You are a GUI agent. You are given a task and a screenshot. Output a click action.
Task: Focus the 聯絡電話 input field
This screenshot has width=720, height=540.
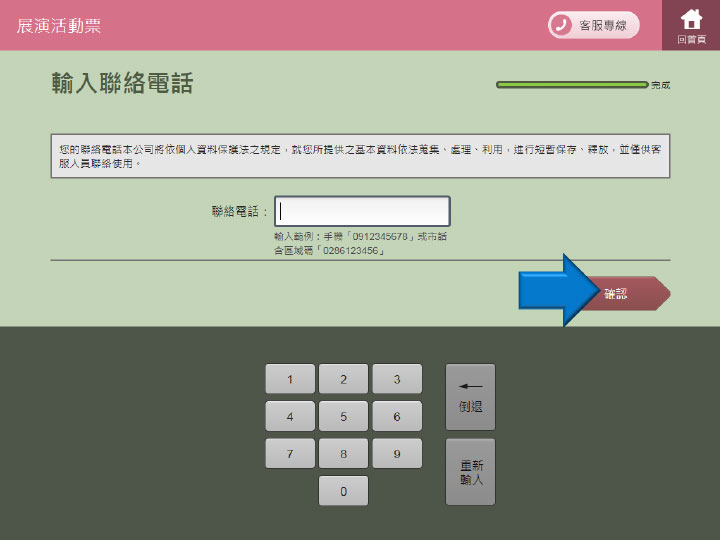362,211
